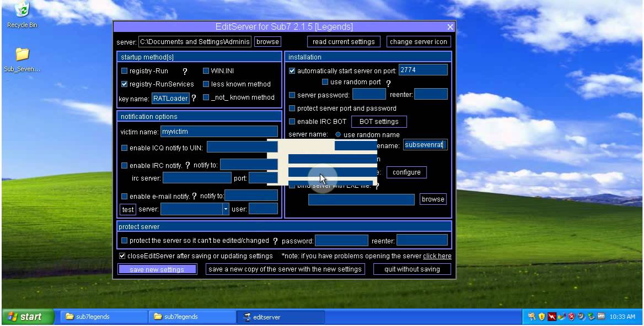Click the irc server input field

pyautogui.click(x=197, y=178)
